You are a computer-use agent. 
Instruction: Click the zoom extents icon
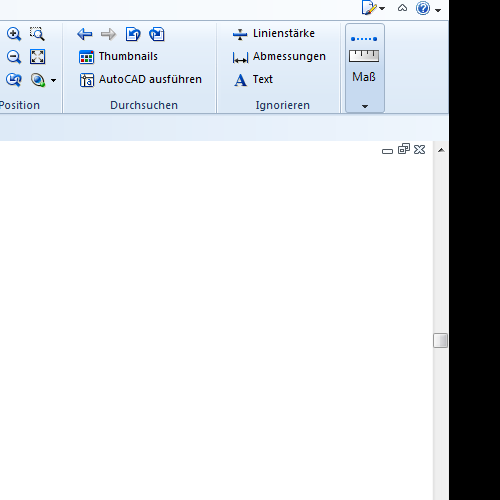[x=37, y=57]
